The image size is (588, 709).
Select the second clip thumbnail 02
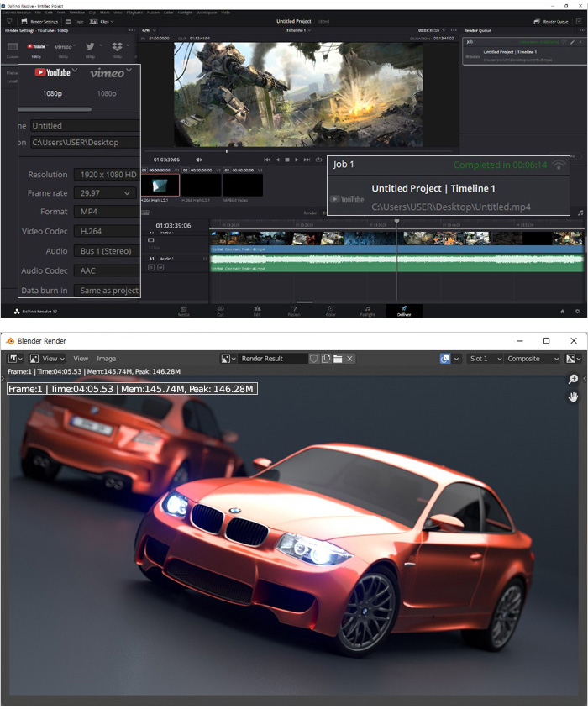pyautogui.click(x=201, y=185)
